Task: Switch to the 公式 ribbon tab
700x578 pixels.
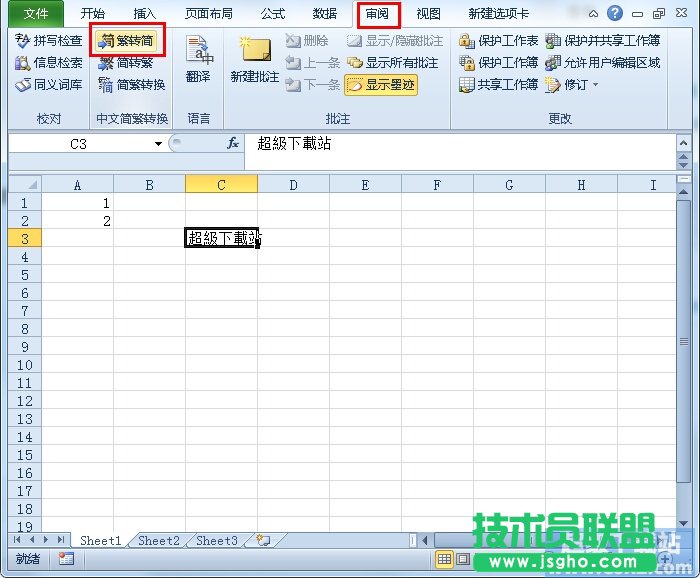Action: point(272,14)
